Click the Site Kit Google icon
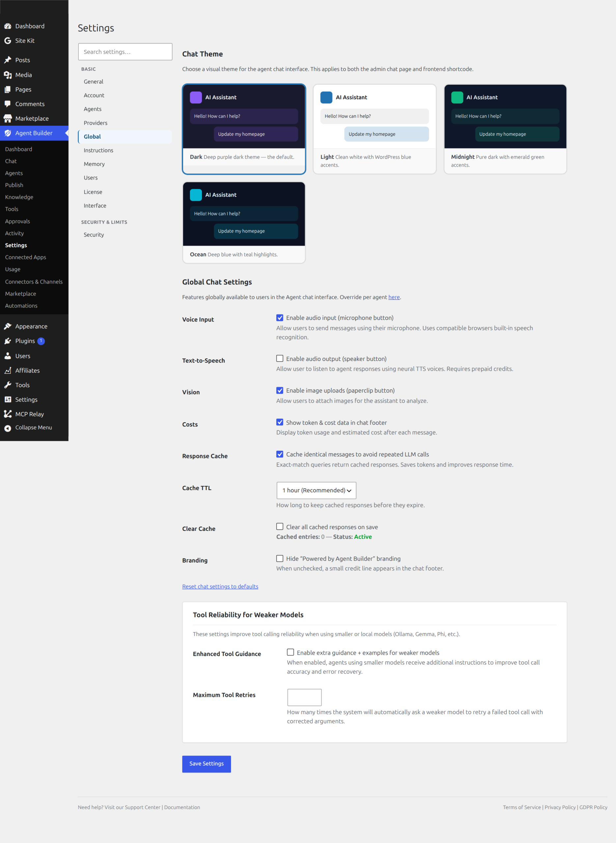This screenshot has width=616, height=843. (x=8, y=41)
